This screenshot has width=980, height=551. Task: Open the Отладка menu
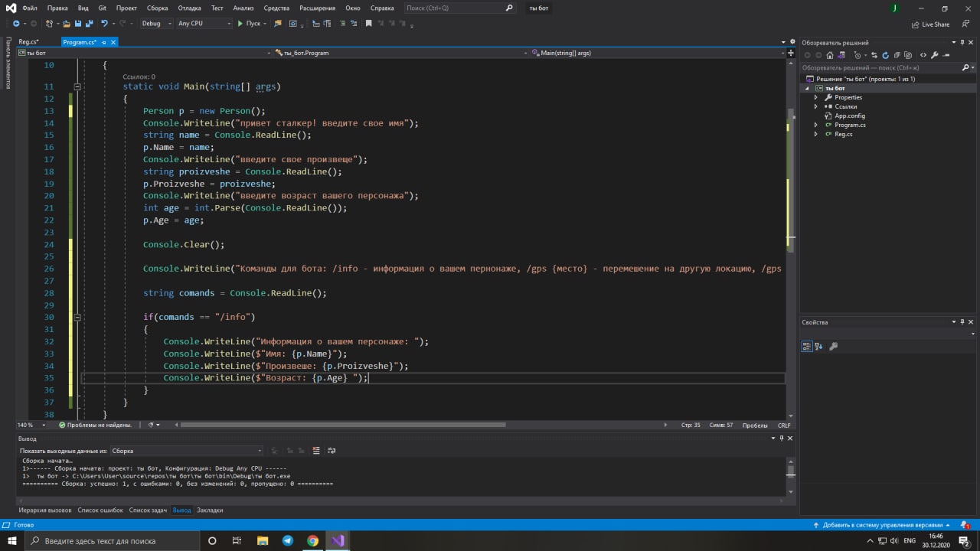(190, 8)
